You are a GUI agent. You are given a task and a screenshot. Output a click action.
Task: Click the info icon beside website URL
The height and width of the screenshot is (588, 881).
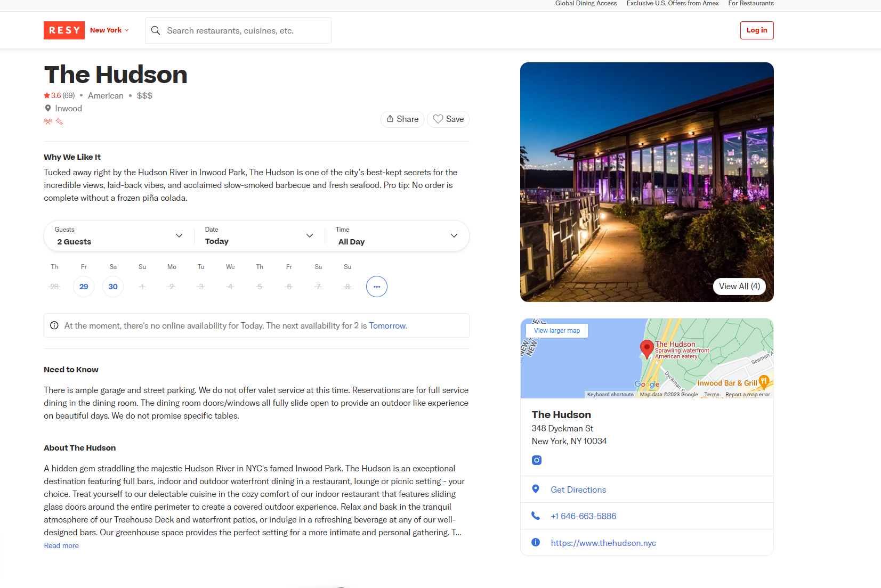[x=536, y=542]
